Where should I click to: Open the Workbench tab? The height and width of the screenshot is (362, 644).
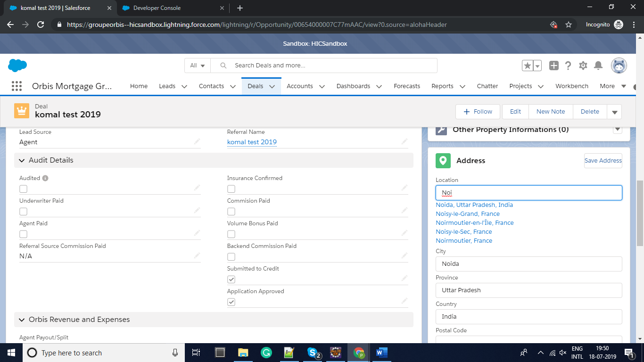(x=572, y=86)
